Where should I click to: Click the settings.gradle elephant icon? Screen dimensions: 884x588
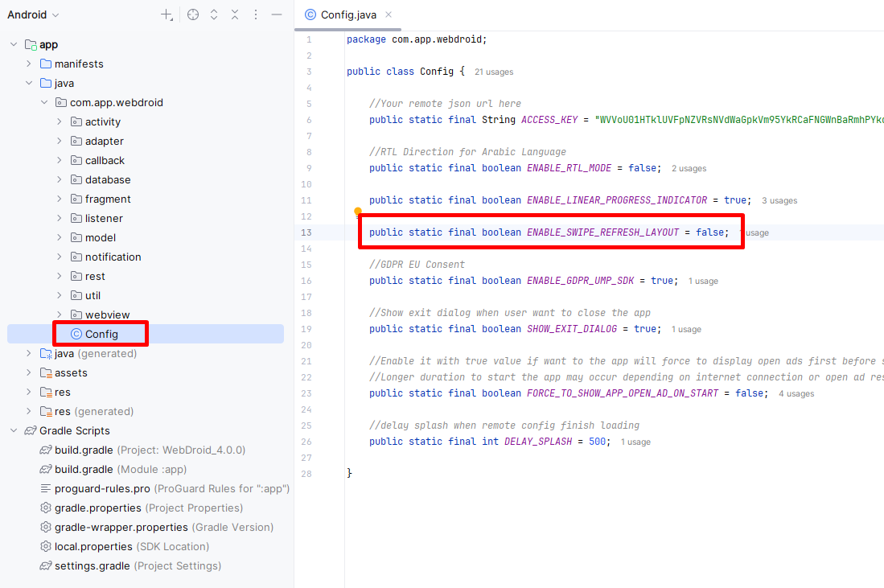pos(46,565)
